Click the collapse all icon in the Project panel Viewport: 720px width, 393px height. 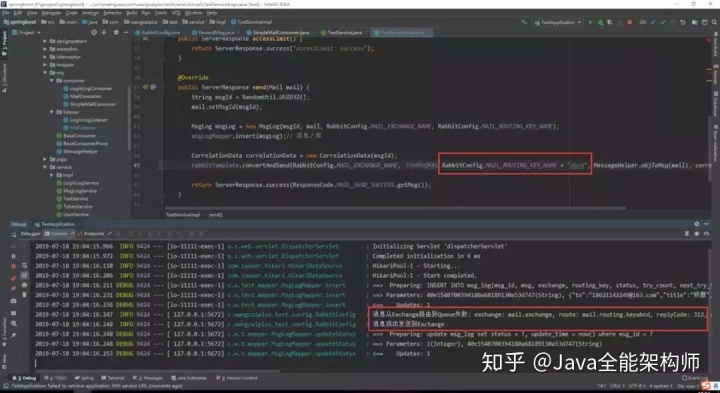click(104, 33)
